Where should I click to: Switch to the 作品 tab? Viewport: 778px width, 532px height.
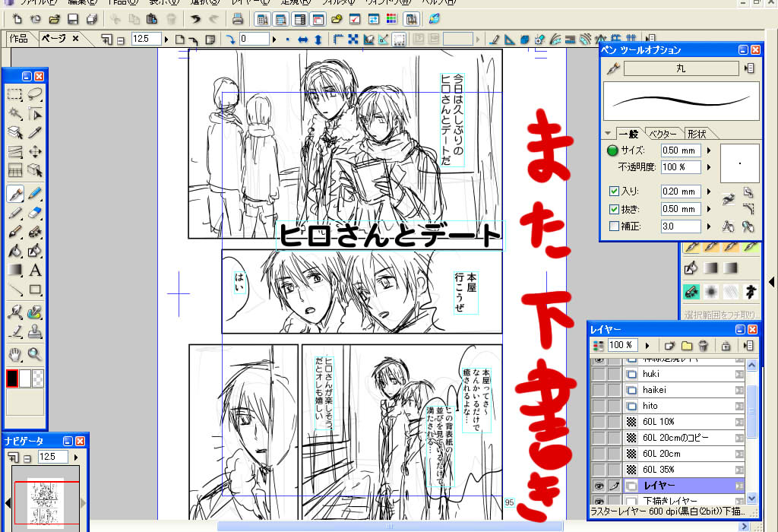19,38
